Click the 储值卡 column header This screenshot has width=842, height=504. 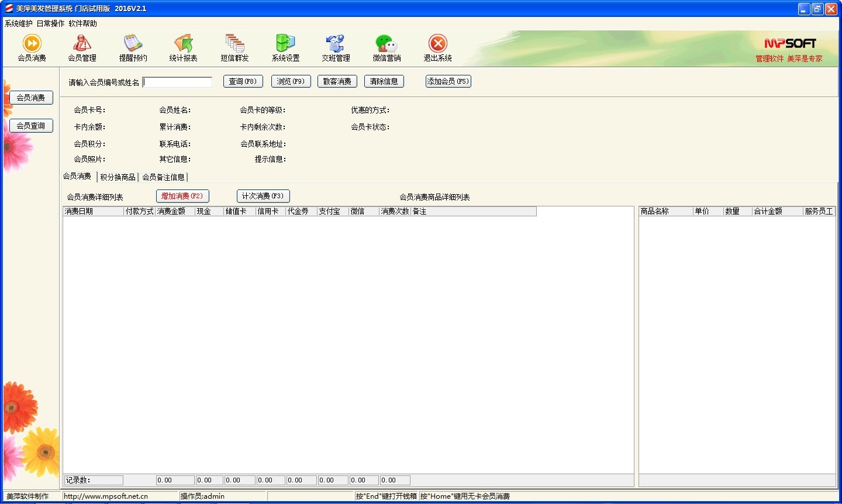pos(240,211)
